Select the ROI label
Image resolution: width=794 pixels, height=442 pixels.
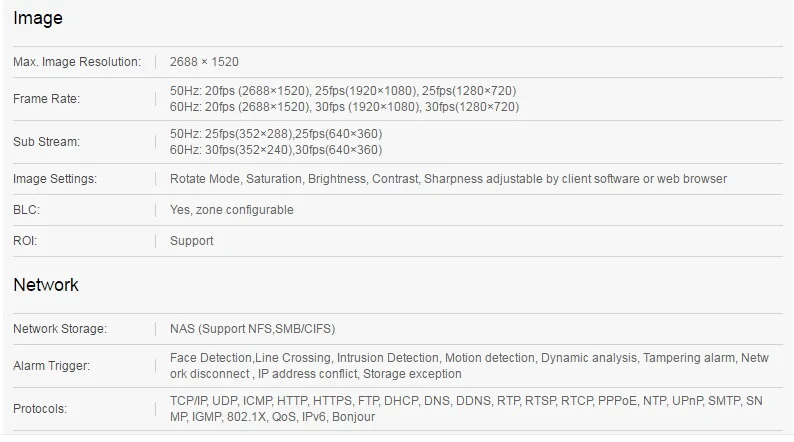[x=25, y=240]
